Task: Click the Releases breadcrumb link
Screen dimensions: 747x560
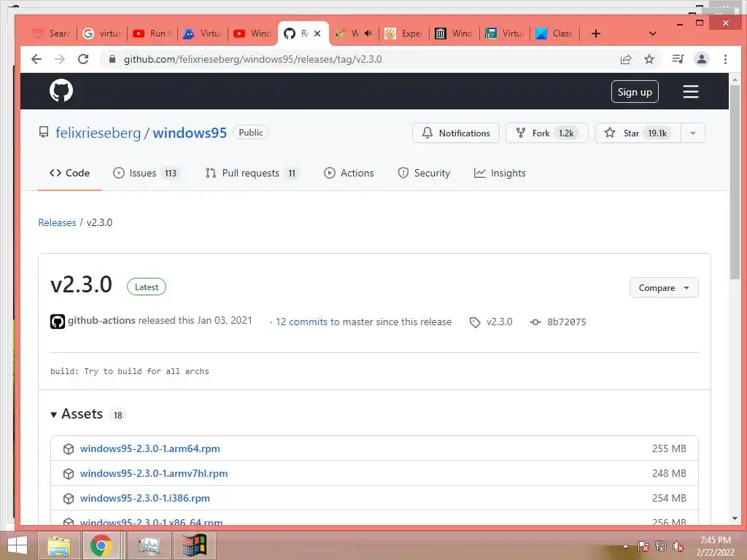Action: point(57,222)
